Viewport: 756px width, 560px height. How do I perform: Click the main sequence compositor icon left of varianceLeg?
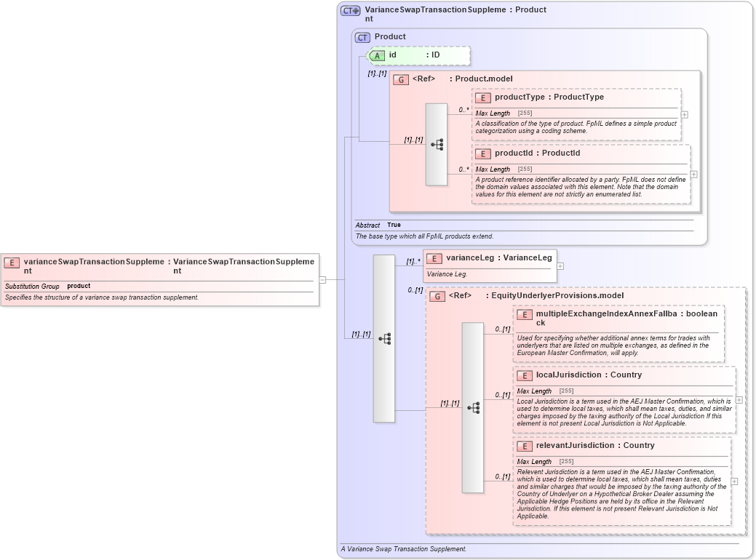click(384, 339)
